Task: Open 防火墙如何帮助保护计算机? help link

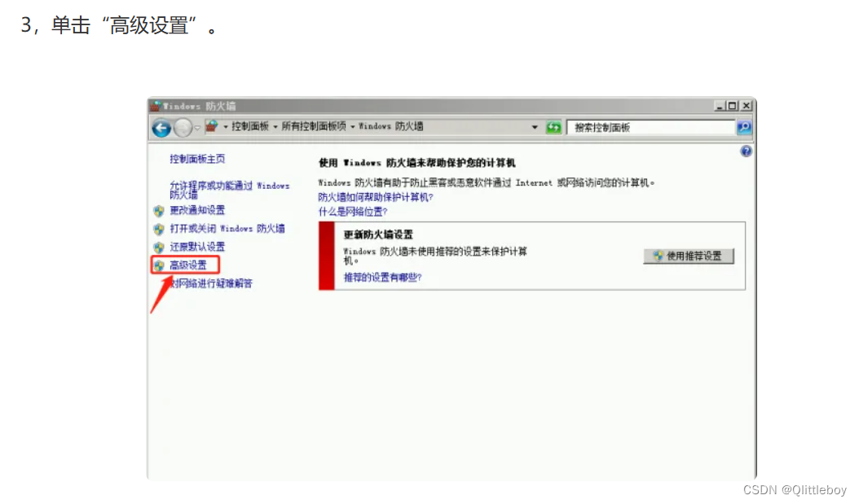Action: [x=376, y=197]
